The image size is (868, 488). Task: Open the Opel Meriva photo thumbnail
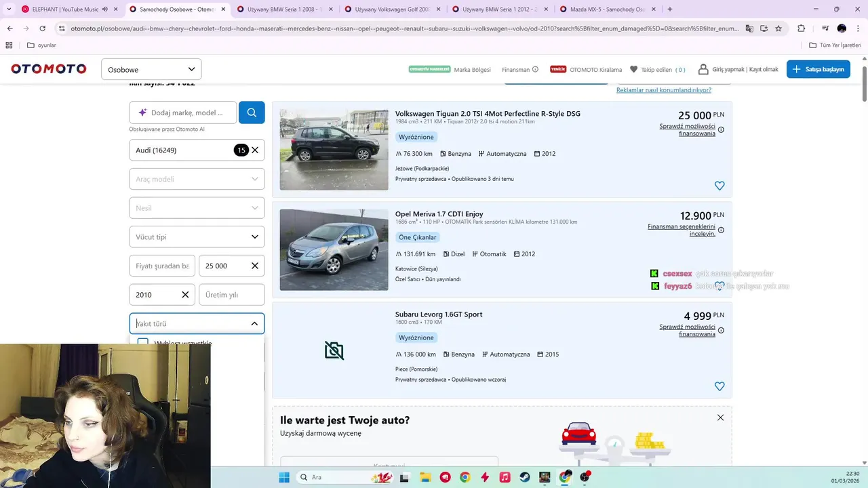click(x=334, y=249)
